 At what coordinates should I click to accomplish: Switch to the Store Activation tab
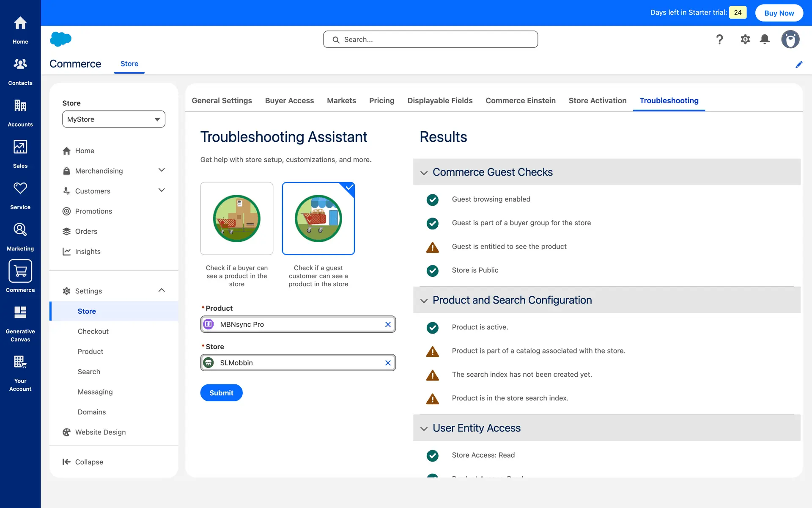coord(597,101)
